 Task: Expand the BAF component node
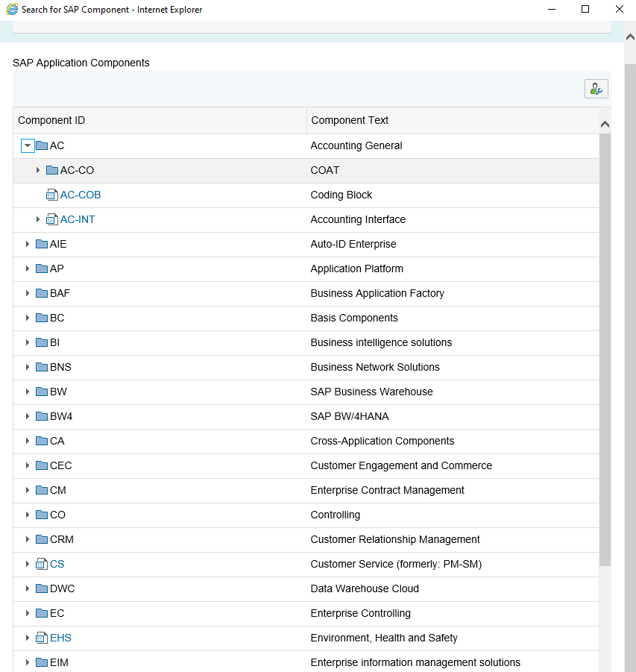pos(28,293)
